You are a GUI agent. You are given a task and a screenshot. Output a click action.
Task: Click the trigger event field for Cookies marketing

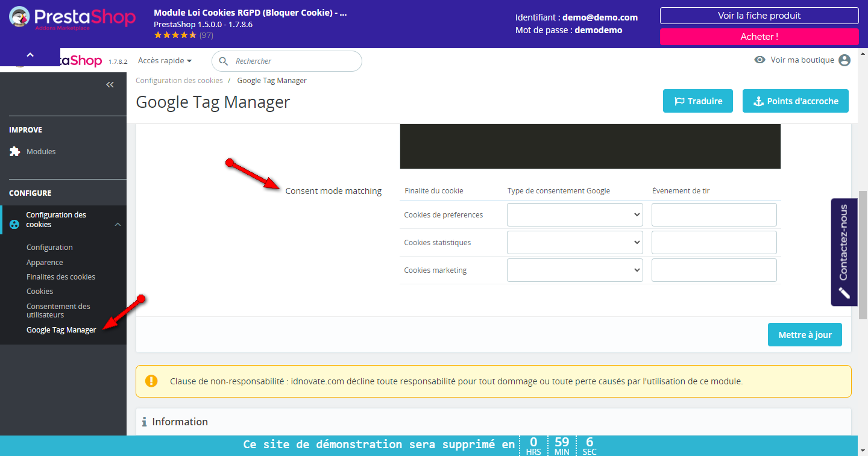pos(714,270)
